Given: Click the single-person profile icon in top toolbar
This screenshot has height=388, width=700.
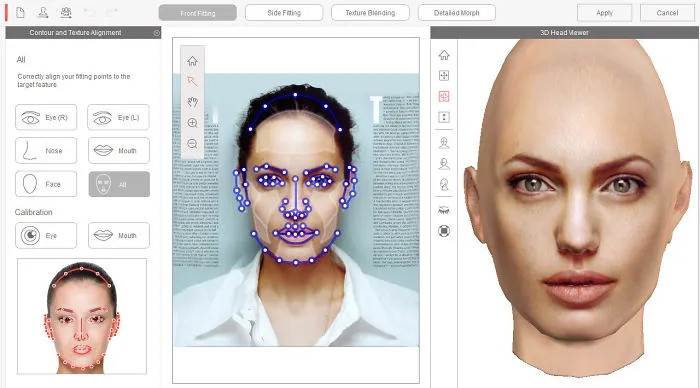Looking at the screenshot, I should click(x=43, y=13).
